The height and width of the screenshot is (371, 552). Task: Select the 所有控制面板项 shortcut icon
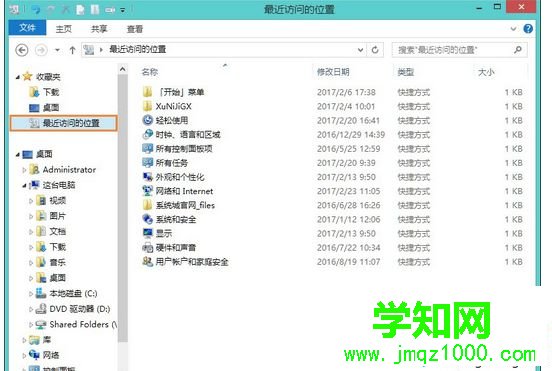[x=148, y=148]
